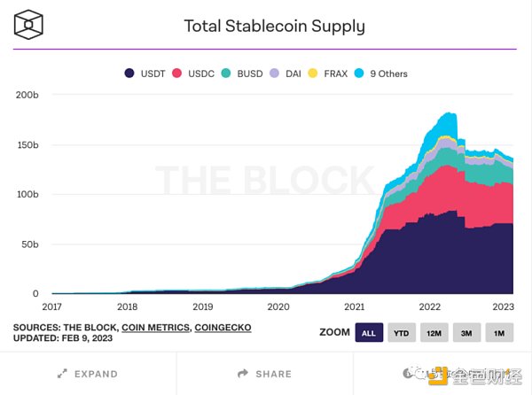The width and height of the screenshot is (532, 395).
Task: Click The Block cube logo
Action: point(31,24)
